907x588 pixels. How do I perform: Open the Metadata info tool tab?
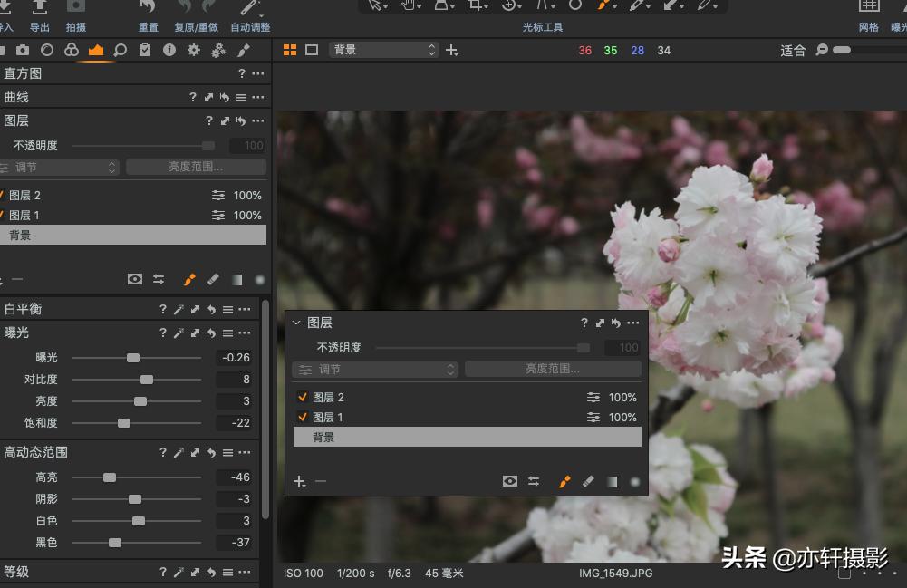(169, 50)
